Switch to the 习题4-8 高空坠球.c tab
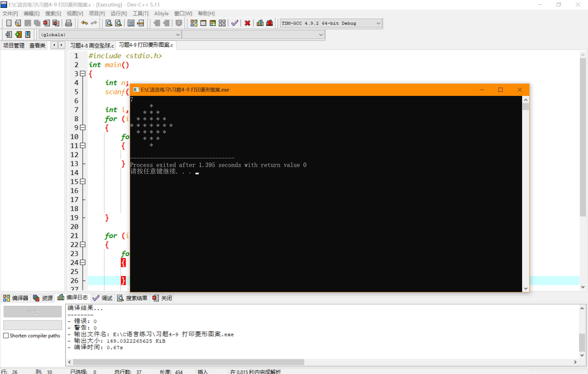This screenshot has width=588, height=374. (92, 45)
